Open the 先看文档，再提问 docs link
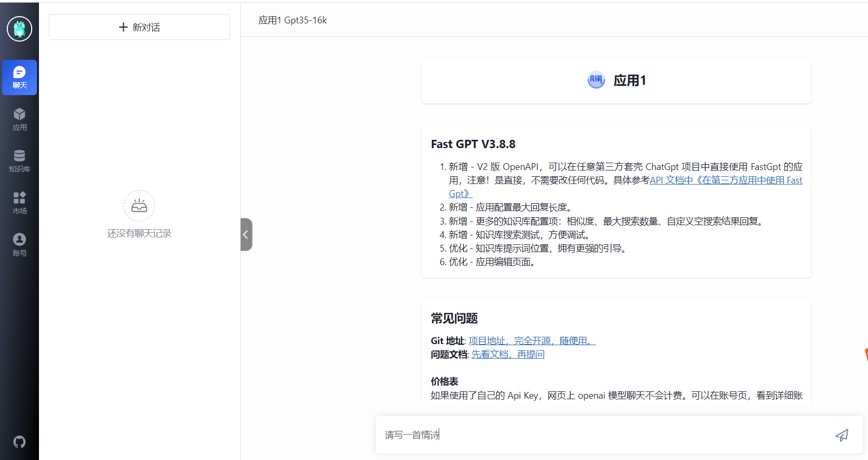868x460 pixels. [x=508, y=354]
